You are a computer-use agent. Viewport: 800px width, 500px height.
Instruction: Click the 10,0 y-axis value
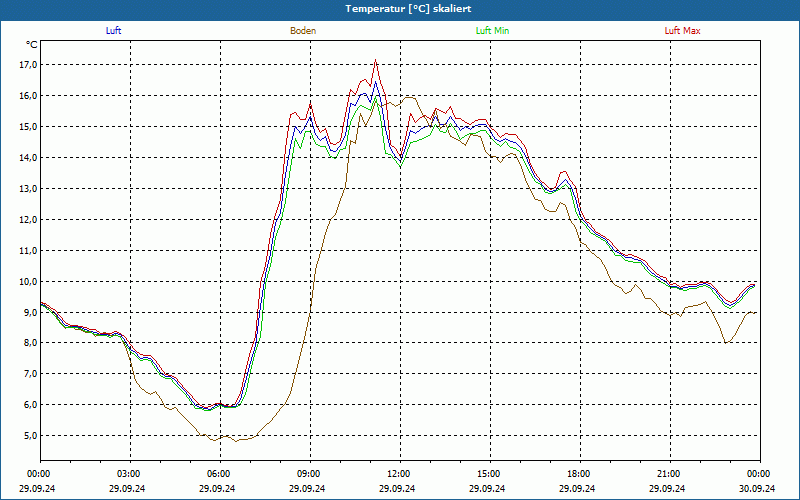[28, 282]
